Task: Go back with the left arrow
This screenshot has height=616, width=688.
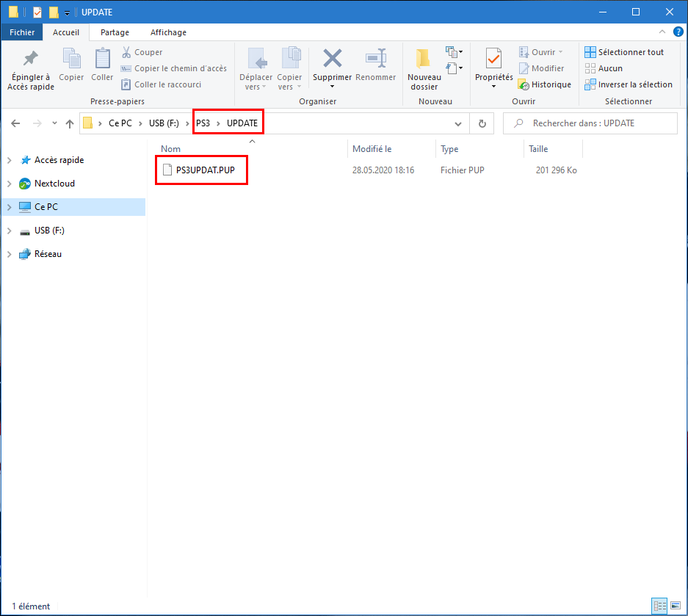Action: pos(15,123)
